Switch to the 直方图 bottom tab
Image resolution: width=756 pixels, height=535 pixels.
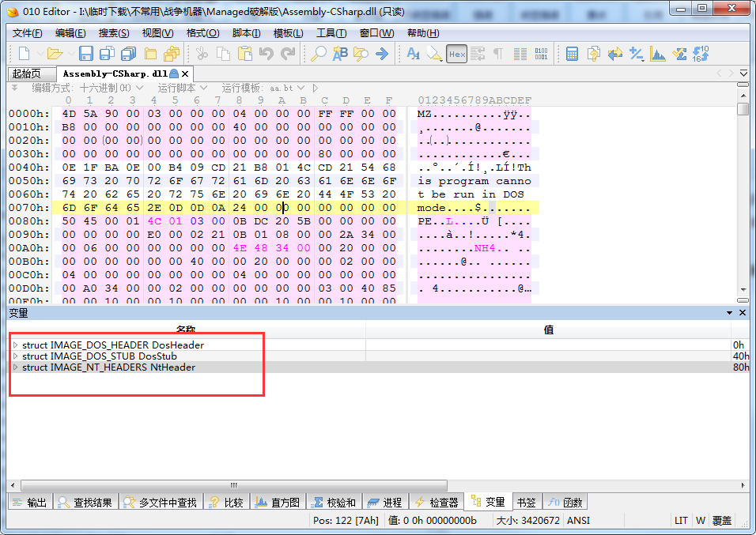click(278, 503)
